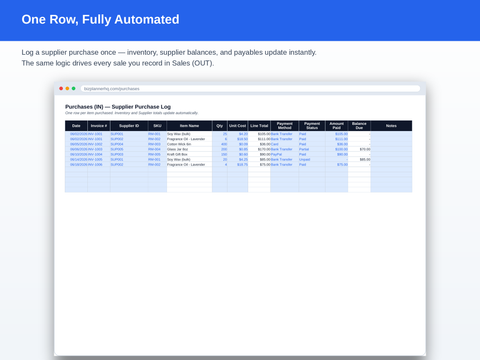Select the Supplier ID column header
The width and height of the screenshot is (480, 360).
129,126
